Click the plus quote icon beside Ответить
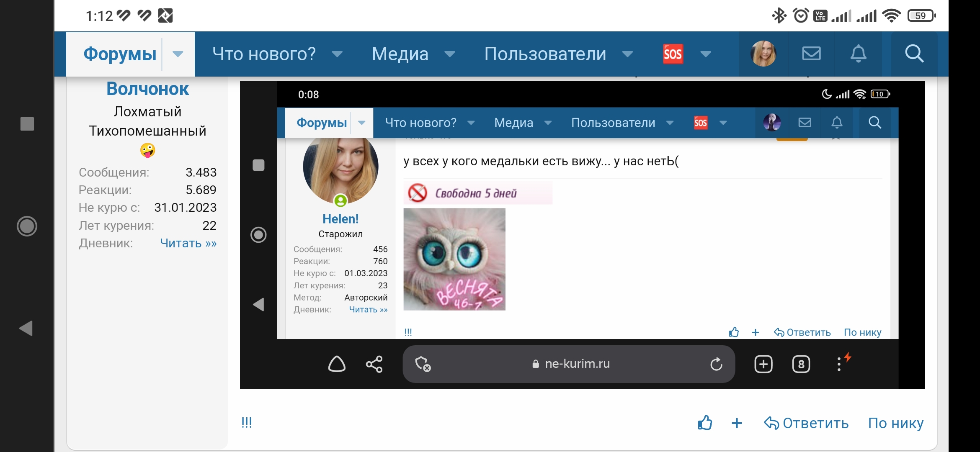Viewport: 980px width, 452px height. 737,424
